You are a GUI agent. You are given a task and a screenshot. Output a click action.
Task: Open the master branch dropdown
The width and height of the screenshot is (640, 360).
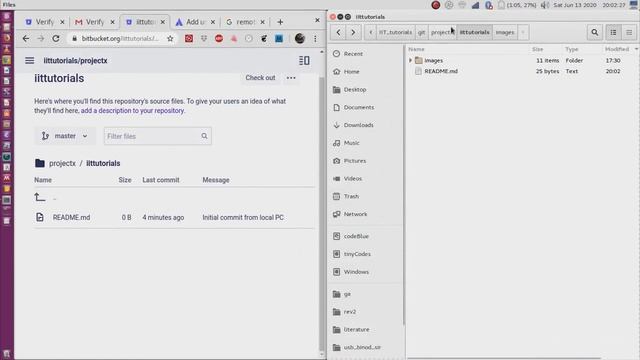65,136
